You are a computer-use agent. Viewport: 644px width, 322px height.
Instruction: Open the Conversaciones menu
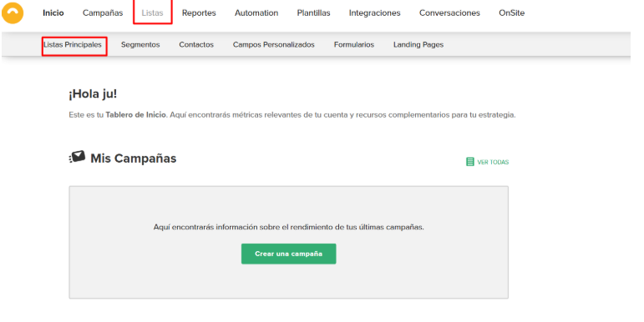tap(449, 13)
